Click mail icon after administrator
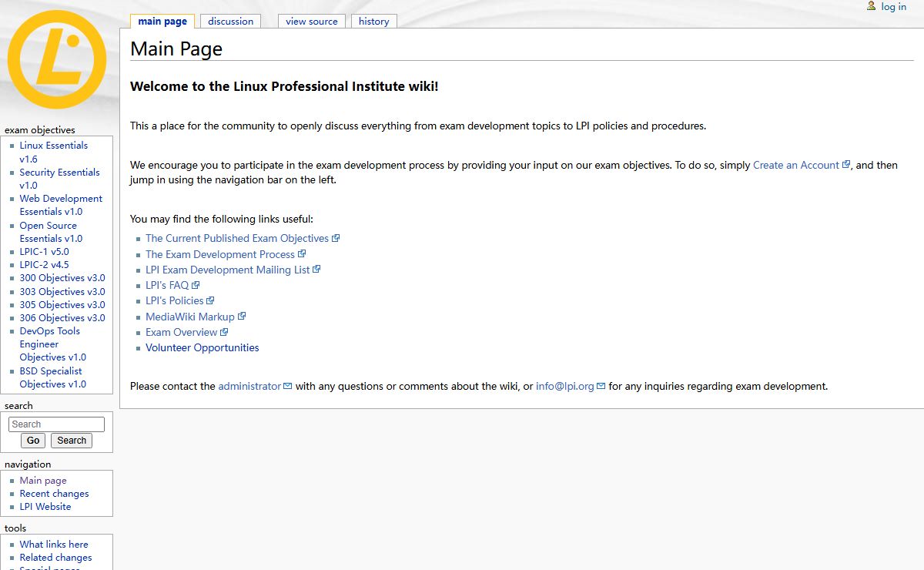This screenshot has height=570, width=924. (x=288, y=386)
